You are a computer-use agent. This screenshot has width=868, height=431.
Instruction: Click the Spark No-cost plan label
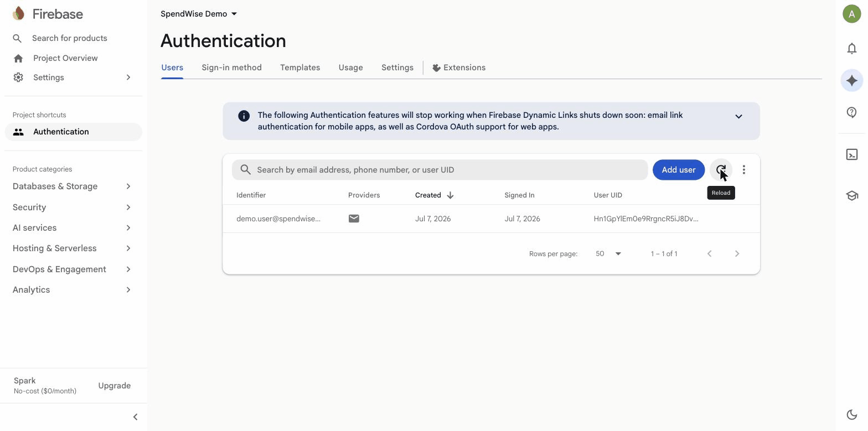point(45,386)
